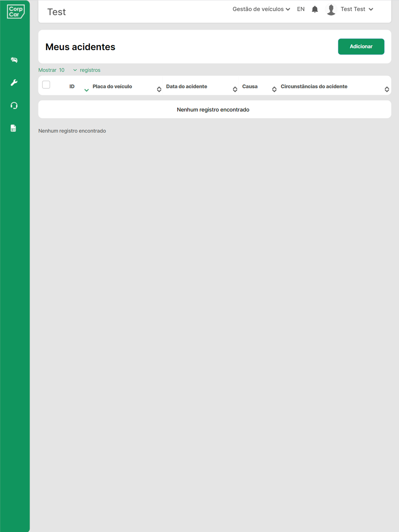Click the Test page title
The height and width of the screenshot is (532, 399).
pyautogui.click(x=56, y=12)
